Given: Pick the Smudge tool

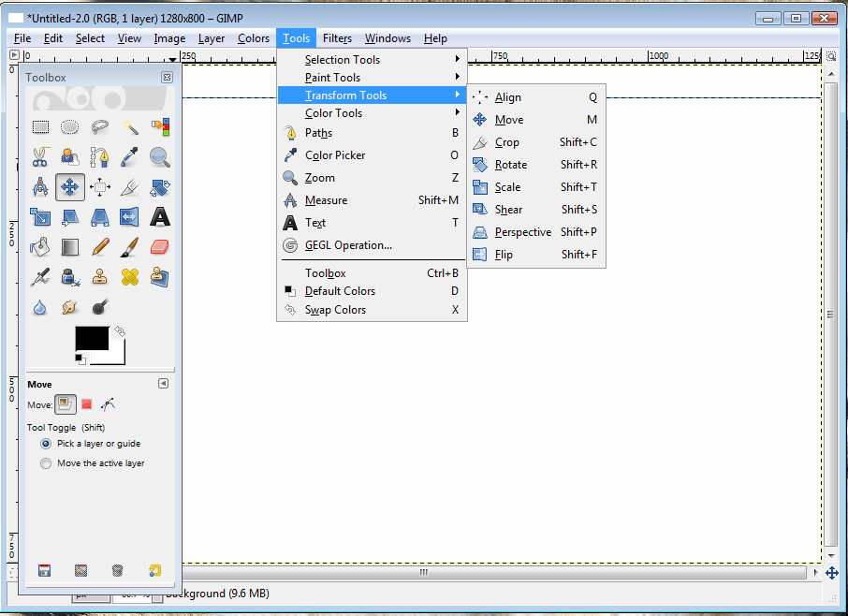Looking at the screenshot, I should click(x=67, y=306).
